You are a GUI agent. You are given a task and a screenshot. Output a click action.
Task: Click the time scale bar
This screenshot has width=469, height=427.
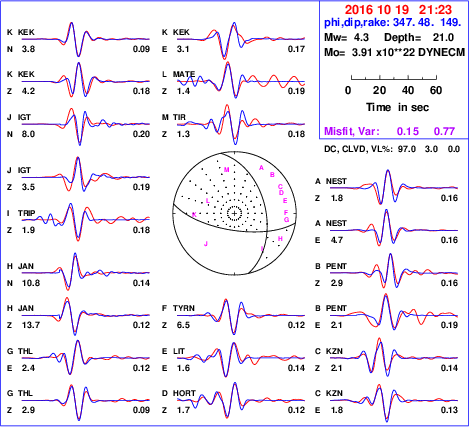tap(394, 78)
